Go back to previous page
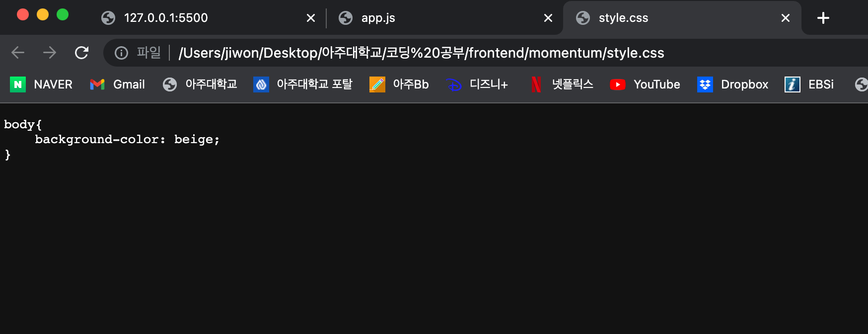 click(18, 53)
